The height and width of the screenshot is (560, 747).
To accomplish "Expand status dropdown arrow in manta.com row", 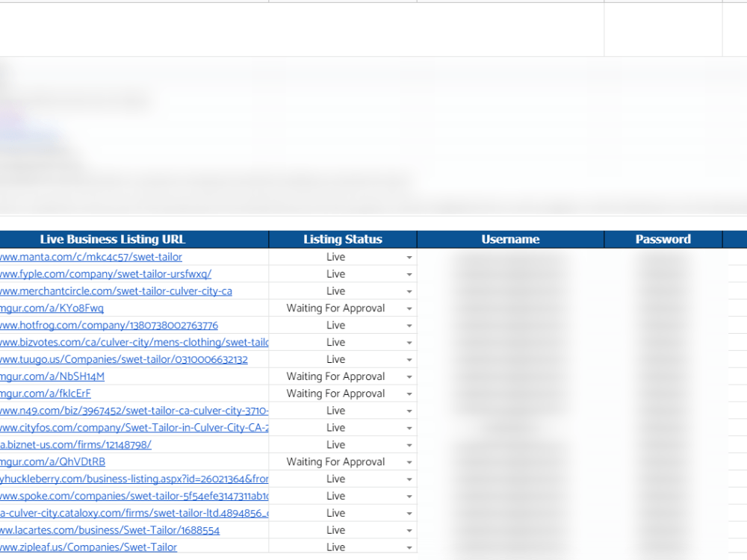I will tap(409, 258).
